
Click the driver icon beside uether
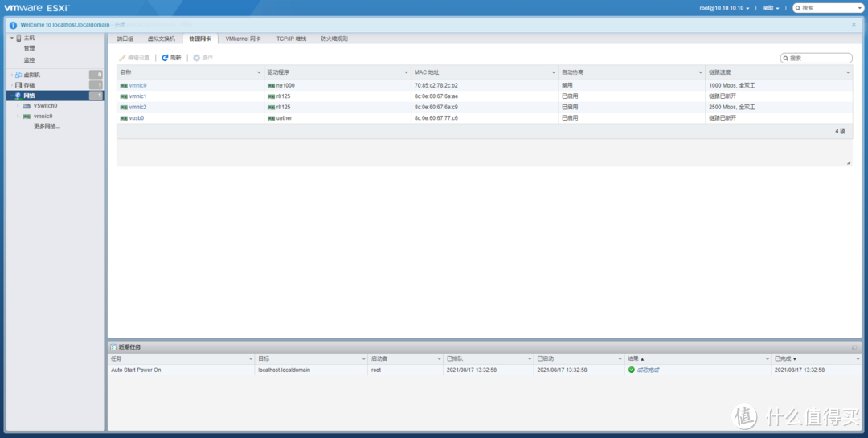pyautogui.click(x=272, y=118)
